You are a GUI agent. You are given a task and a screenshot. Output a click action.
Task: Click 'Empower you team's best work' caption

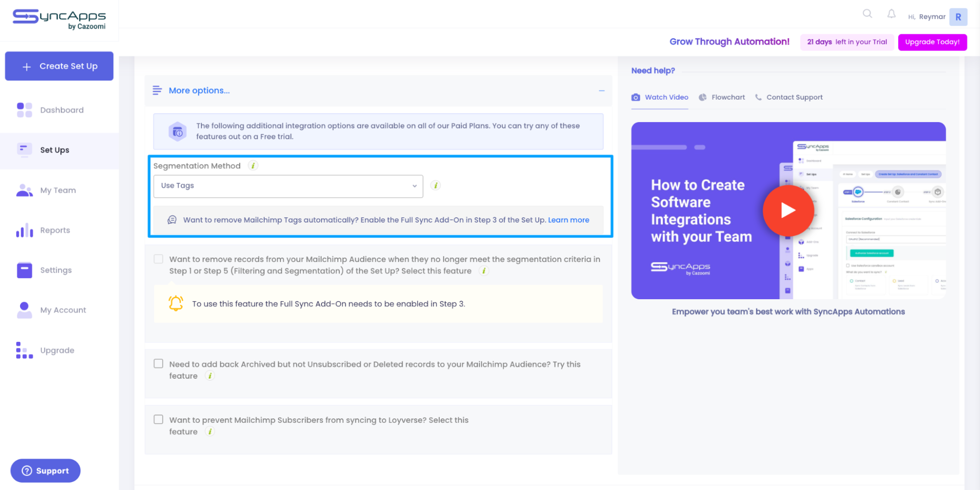[x=788, y=311]
